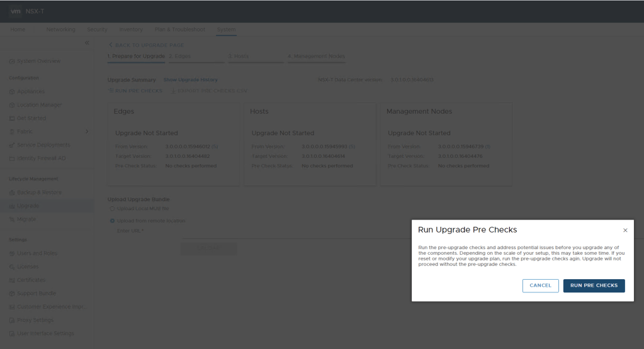
Task: Open the Networking top menu tab
Action: [60, 30]
